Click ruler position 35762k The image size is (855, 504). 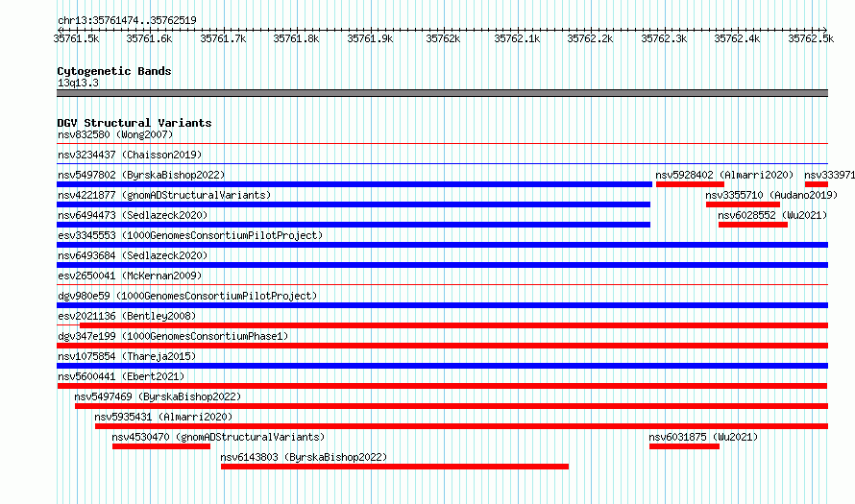click(x=443, y=38)
